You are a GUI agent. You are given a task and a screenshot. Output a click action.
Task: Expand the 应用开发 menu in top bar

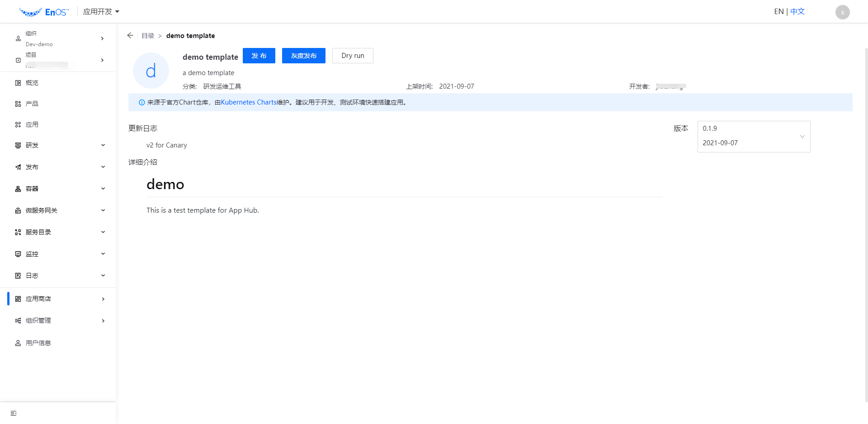101,11
